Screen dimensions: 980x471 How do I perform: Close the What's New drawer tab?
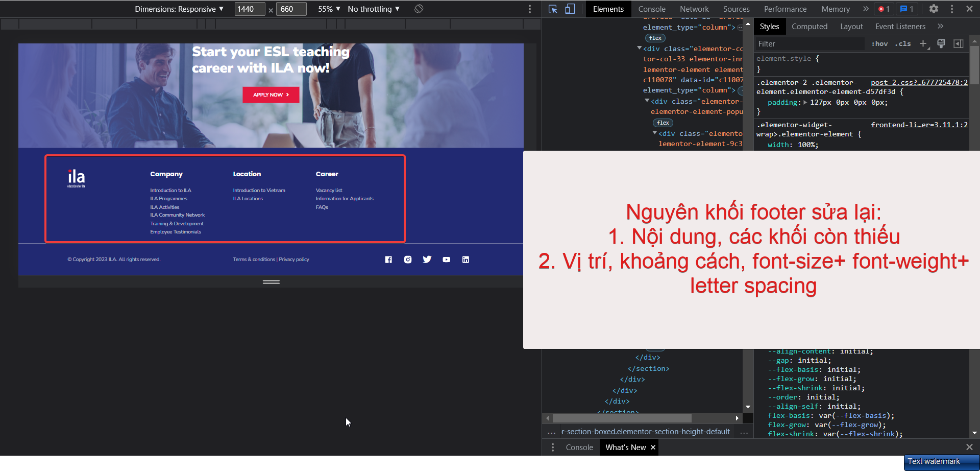pos(653,448)
